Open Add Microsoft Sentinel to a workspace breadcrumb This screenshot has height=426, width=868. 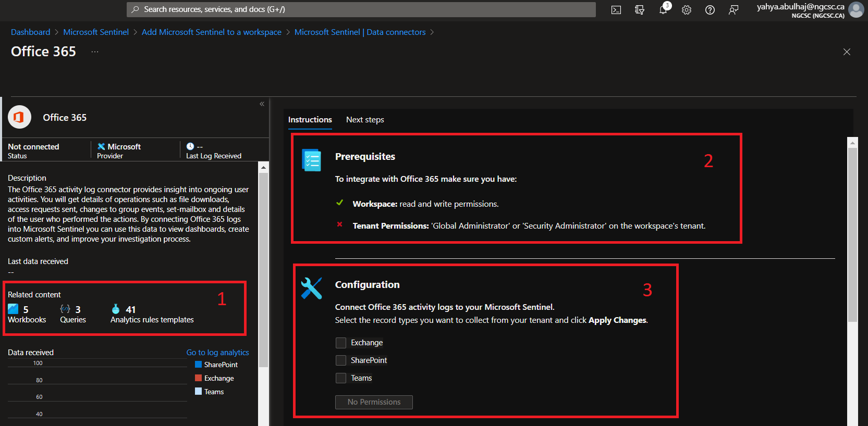(x=212, y=32)
